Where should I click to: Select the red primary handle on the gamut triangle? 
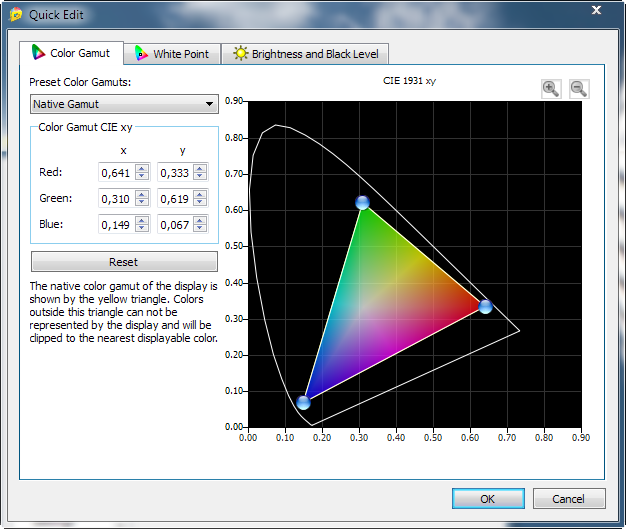click(485, 306)
